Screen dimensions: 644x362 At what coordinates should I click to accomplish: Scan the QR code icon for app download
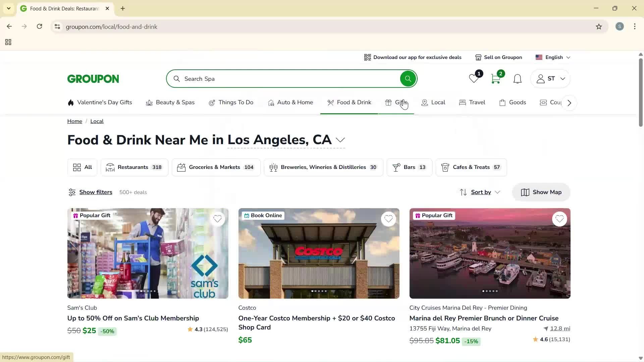tap(367, 57)
